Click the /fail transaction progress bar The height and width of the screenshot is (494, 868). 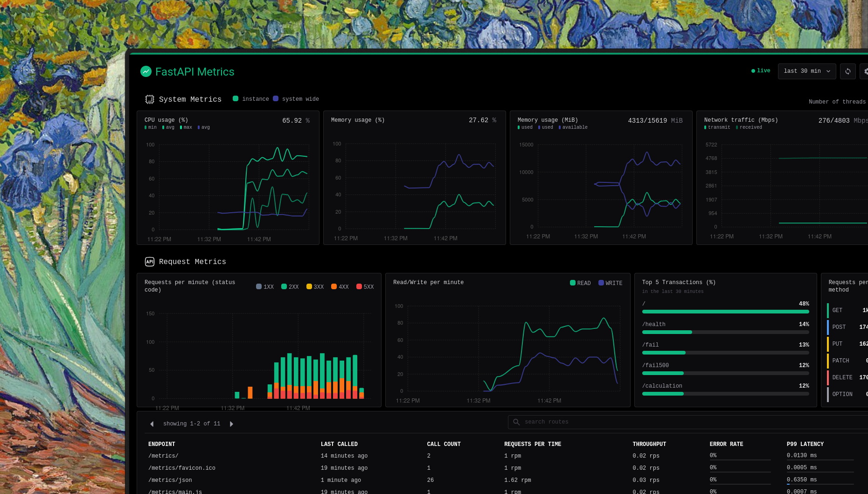click(726, 353)
